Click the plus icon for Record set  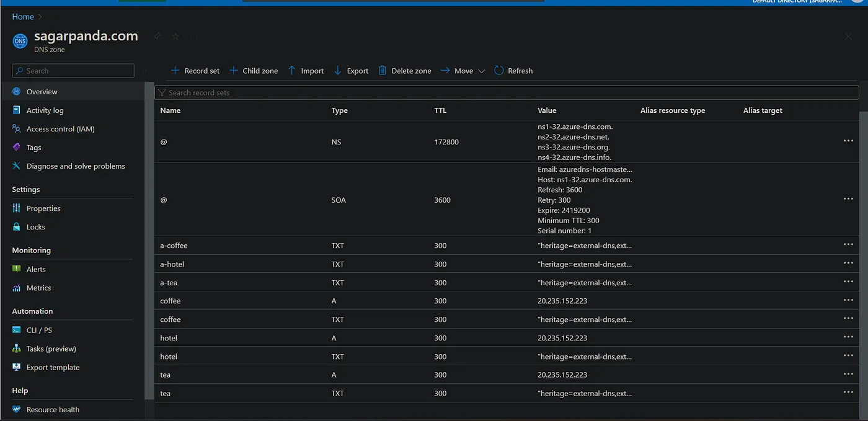pyautogui.click(x=175, y=71)
